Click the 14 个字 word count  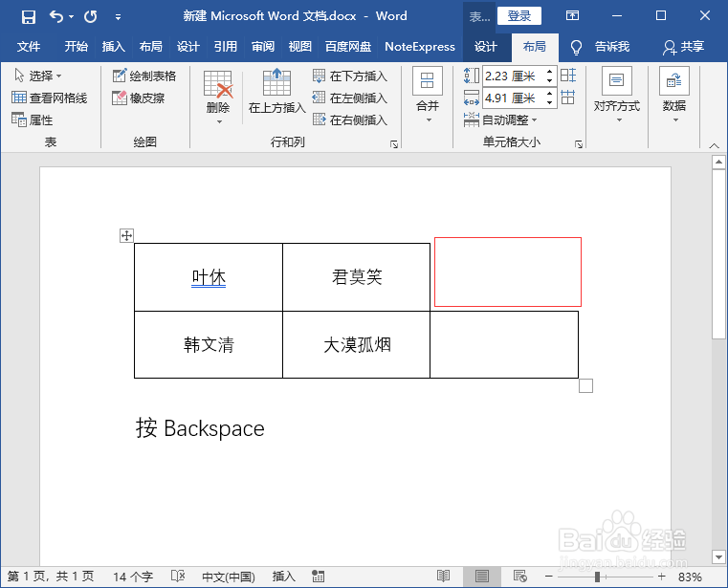pos(133,577)
